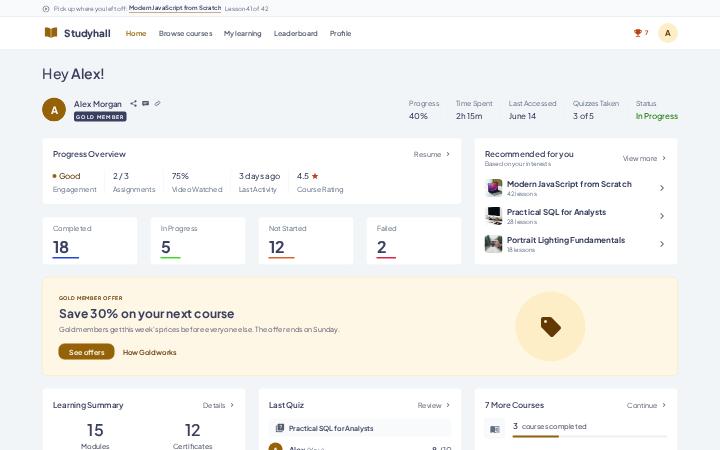This screenshot has width=720, height=450.
Task: Open the message icon beside Alex Morgan
Action: pos(146,103)
